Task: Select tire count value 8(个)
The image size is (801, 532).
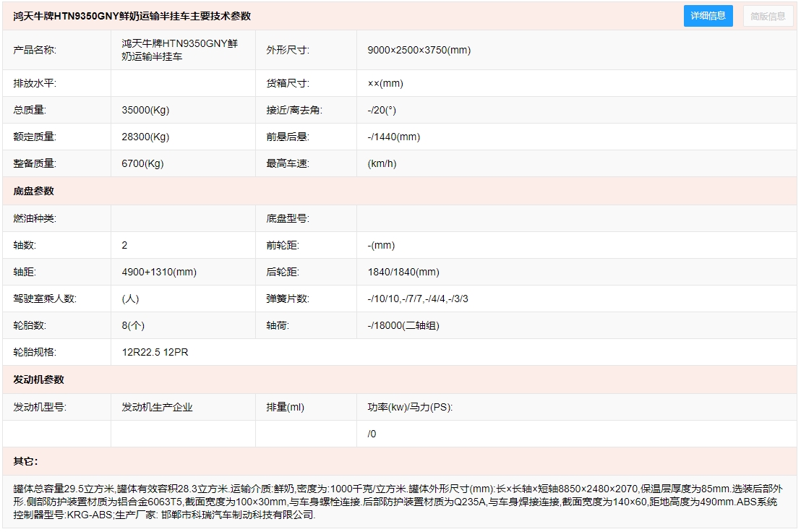Action: (x=133, y=325)
